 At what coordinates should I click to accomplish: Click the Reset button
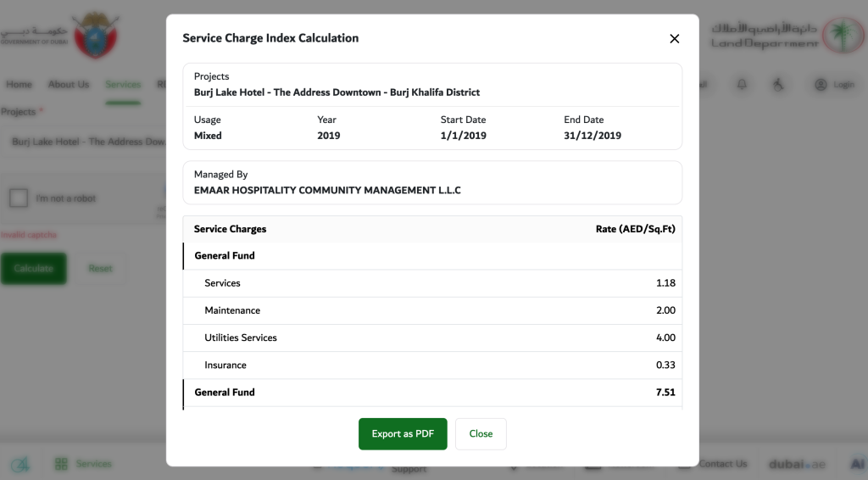pyautogui.click(x=100, y=269)
